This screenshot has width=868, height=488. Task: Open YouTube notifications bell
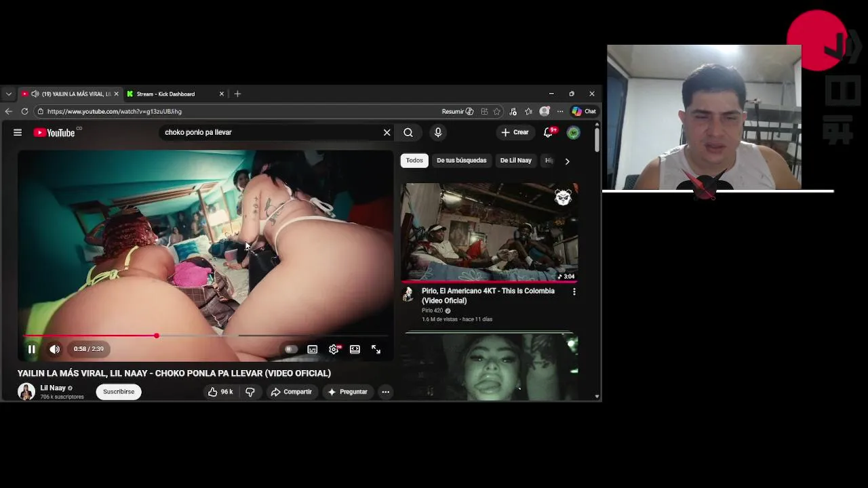pyautogui.click(x=548, y=132)
